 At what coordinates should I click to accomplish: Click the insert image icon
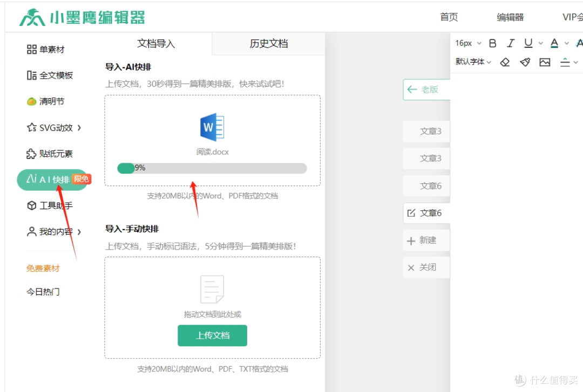[x=545, y=62]
